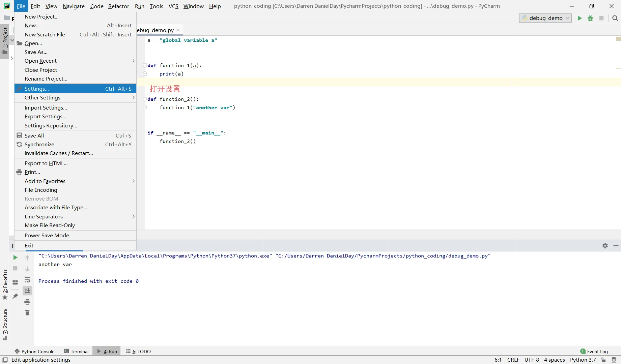Expand the Line Separators submenu
The height and width of the screenshot is (364, 621).
[x=76, y=216]
